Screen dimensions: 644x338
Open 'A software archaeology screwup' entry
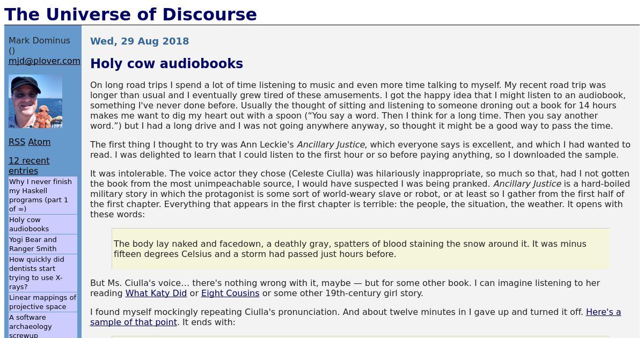[43, 326]
